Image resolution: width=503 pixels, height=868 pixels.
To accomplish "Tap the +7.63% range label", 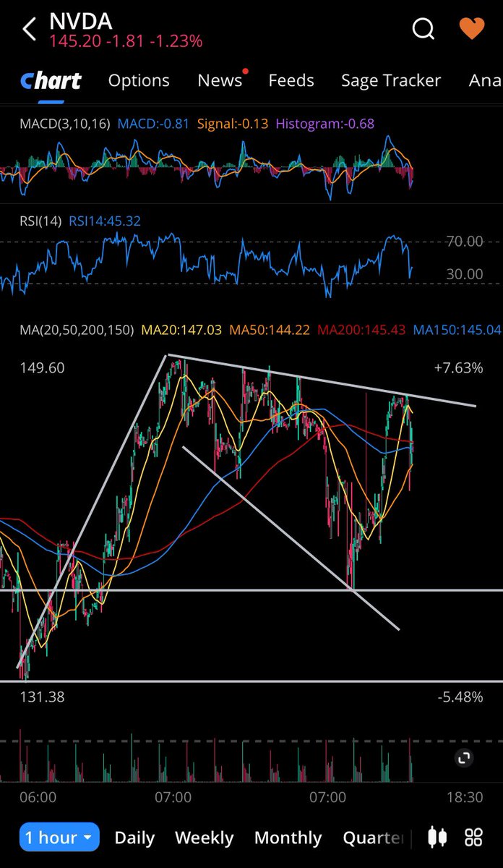I will (x=458, y=368).
